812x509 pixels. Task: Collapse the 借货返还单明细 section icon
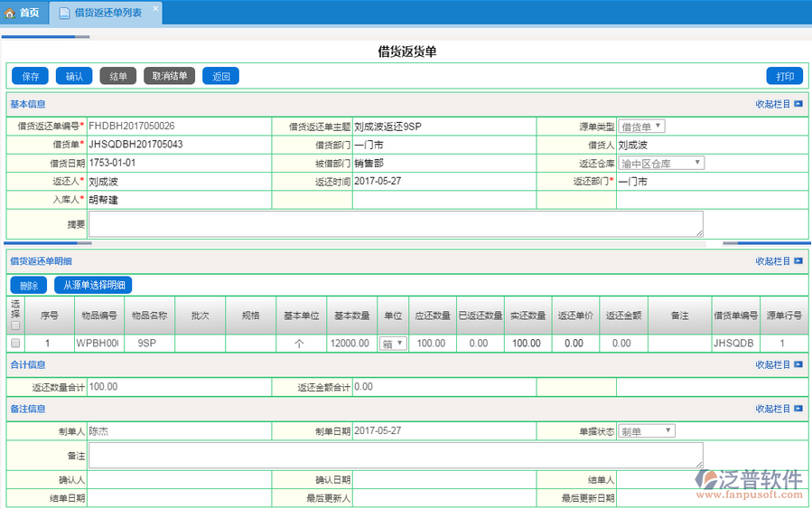click(x=798, y=261)
